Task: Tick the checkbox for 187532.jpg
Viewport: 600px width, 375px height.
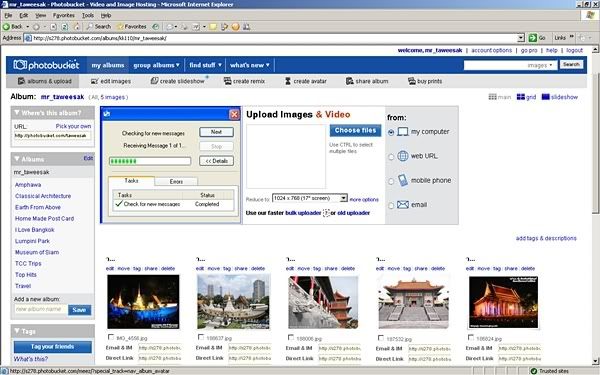Action: coord(381,338)
